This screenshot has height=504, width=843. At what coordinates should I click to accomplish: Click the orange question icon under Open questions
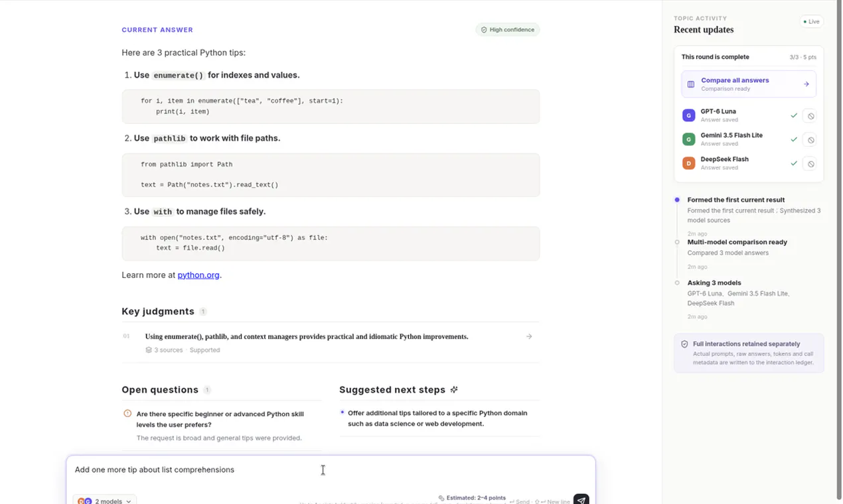(x=127, y=414)
